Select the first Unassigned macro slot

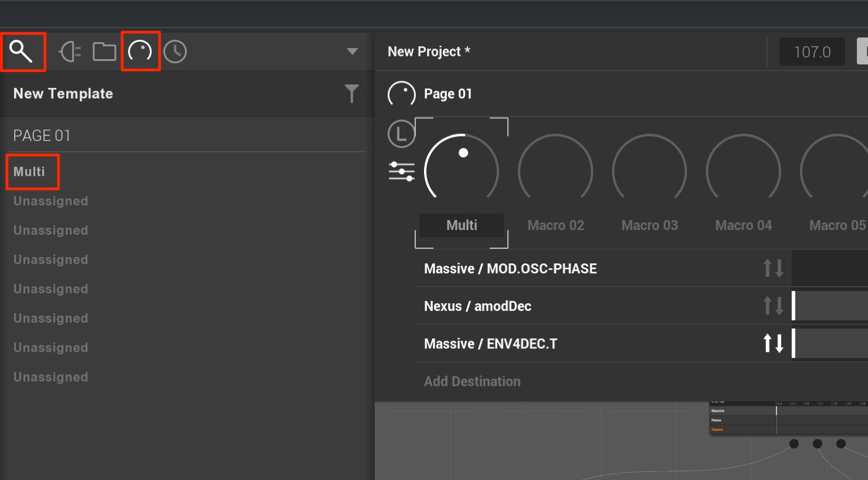(x=51, y=201)
